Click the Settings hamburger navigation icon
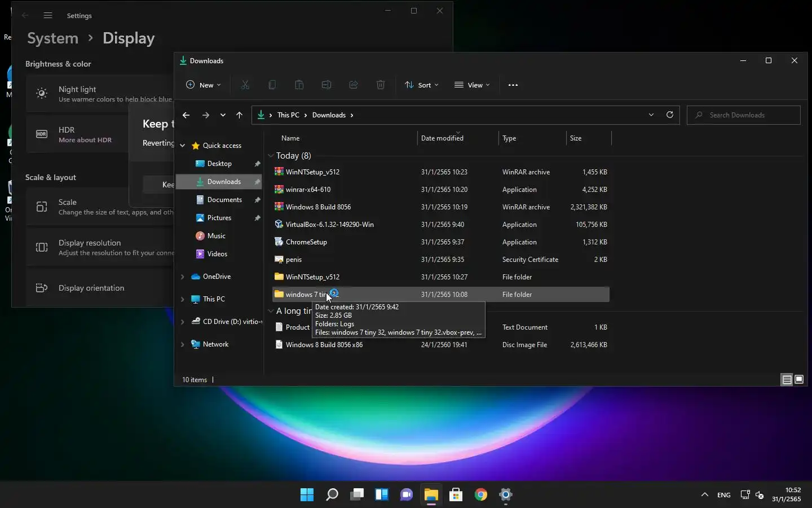The image size is (812, 508). pos(48,16)
